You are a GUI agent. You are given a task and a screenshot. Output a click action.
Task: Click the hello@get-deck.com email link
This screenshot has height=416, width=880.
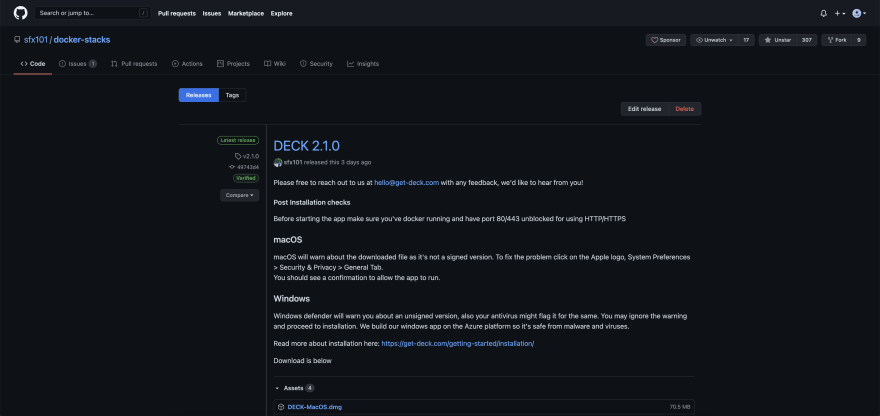[406, 182]
